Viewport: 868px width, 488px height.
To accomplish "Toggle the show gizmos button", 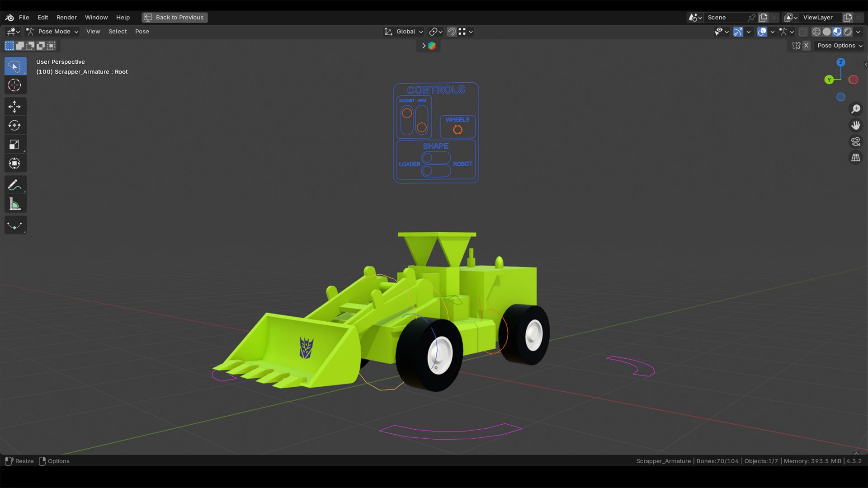I will 738,32.
